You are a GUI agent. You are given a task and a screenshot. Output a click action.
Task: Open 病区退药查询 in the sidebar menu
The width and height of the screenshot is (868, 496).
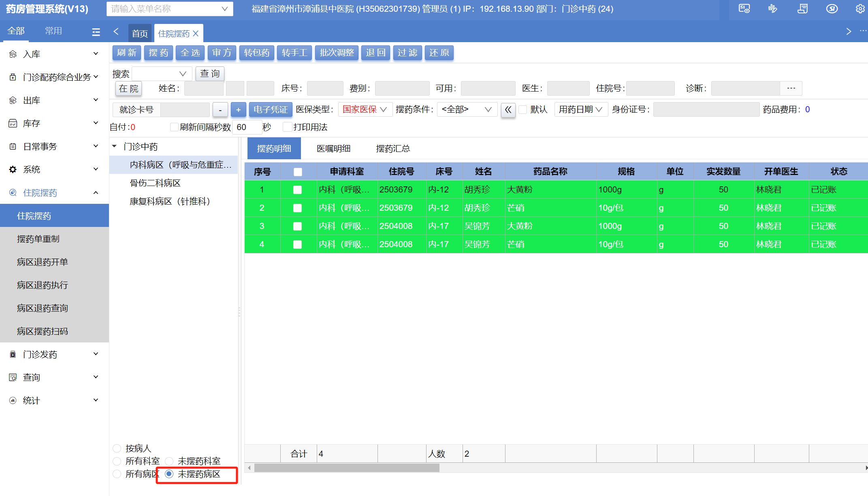[x=42, y=308]
